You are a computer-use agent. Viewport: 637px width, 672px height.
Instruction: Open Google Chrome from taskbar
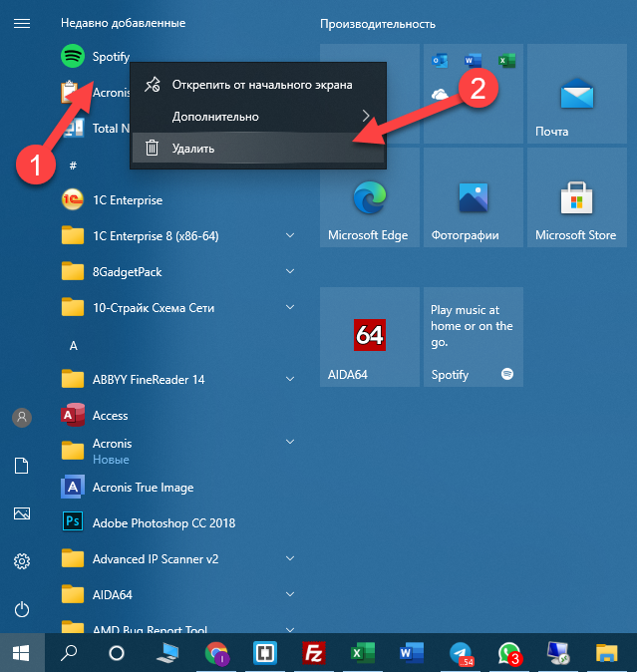tap(216, 653)
